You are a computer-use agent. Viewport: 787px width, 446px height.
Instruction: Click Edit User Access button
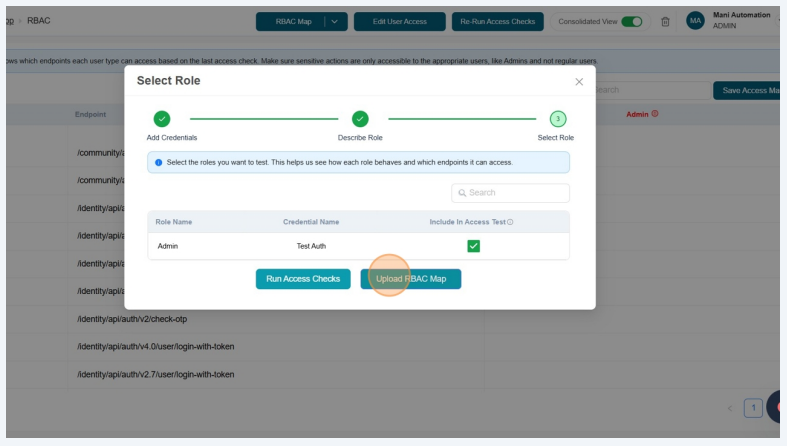[400, 22]
